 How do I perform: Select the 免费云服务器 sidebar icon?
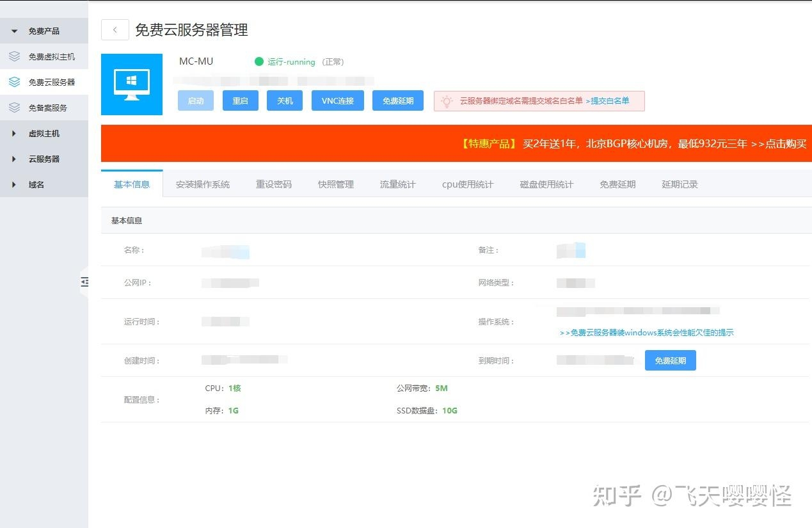coord(14,82)
